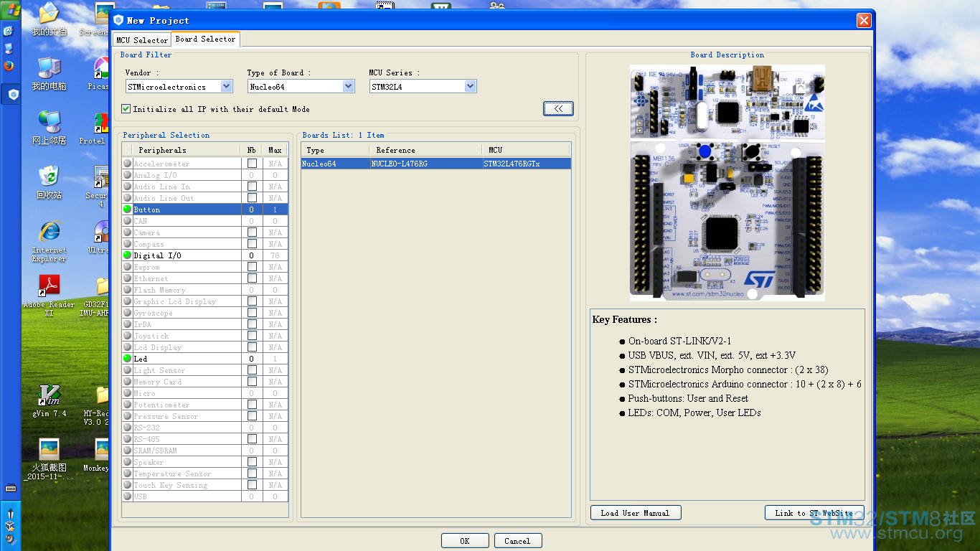Click the green status dot beside Led
The image size is (980, 551).
(x=127, y=359)
